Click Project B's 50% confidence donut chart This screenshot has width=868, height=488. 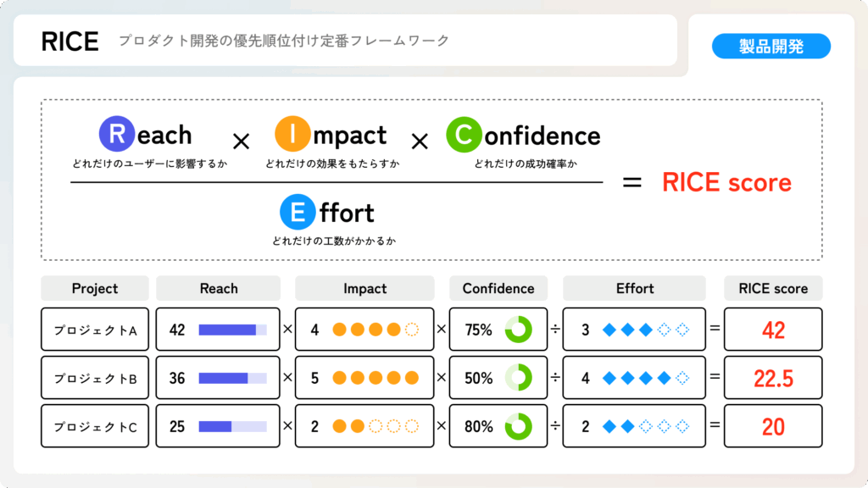(517, 378)
